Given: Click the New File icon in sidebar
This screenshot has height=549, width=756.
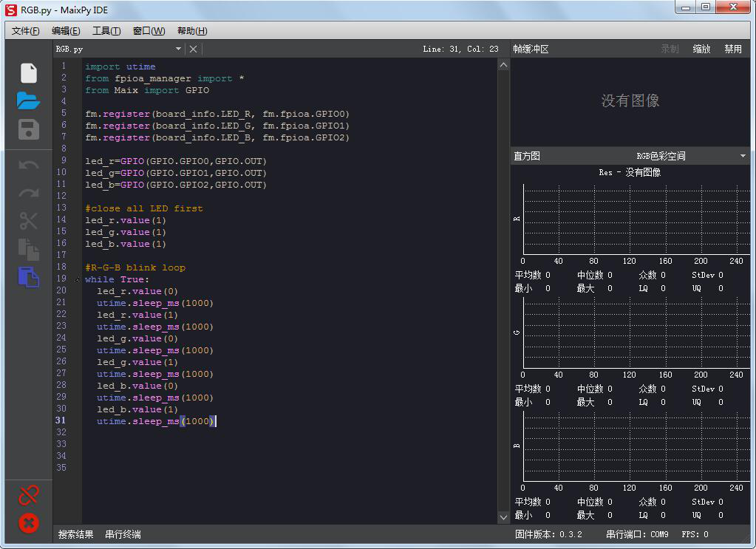Looking at the screenshot, I should (28, 73).
